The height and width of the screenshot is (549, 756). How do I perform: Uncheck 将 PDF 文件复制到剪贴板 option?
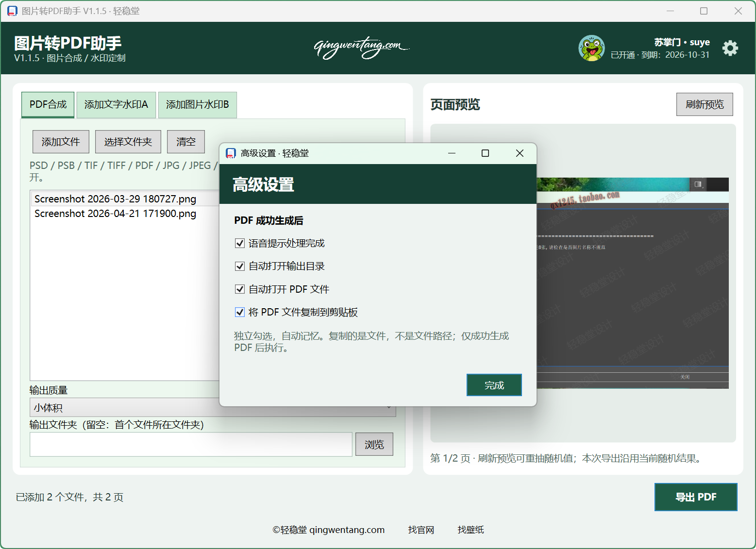point(239,312)
